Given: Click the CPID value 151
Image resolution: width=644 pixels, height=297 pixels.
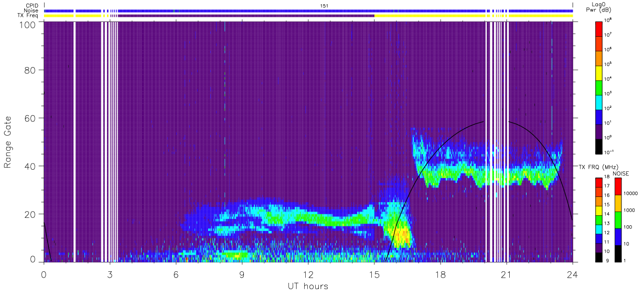Looking at the screenshot, I should [325, 5].
